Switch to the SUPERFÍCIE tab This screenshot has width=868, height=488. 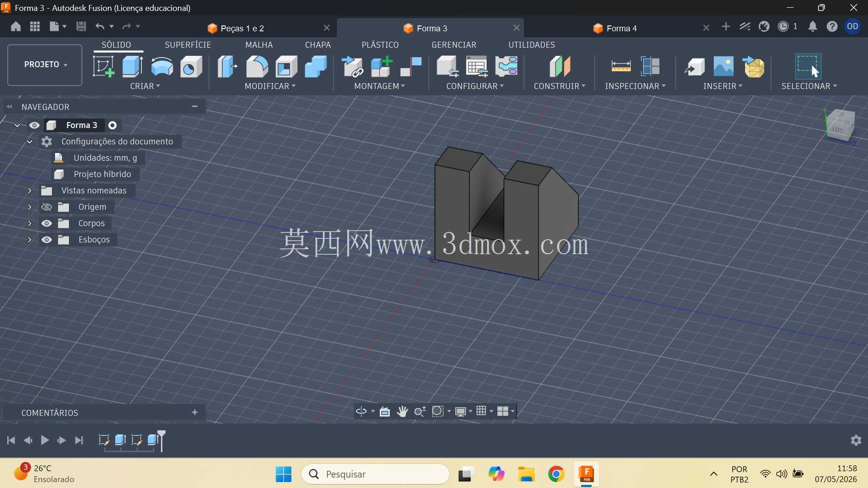188,45
